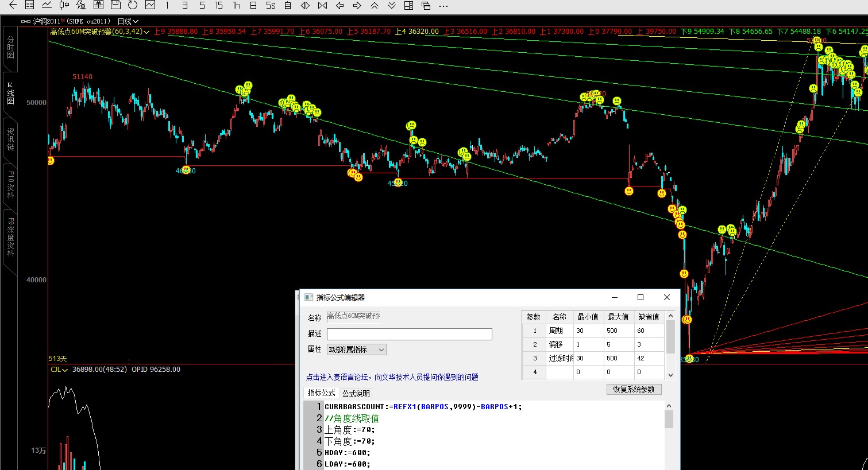Expand the 高低点60M突破预警 indicator dropdown
This screenshot has height=470, width=868.
coord(146,32)
